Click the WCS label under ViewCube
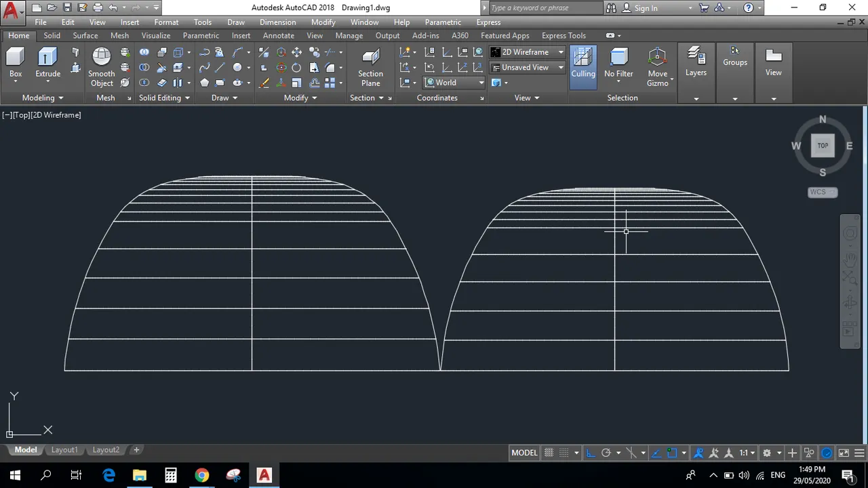Viewport: 868px width, 488px height. (x=823, y=192)
